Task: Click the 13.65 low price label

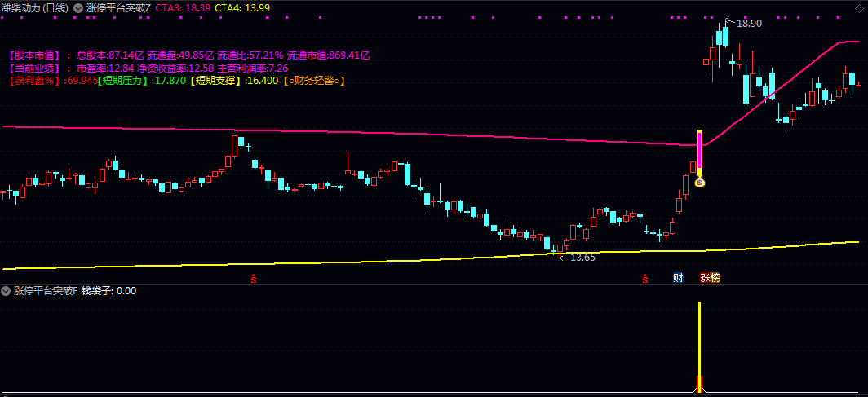Action: coord(583,257)
